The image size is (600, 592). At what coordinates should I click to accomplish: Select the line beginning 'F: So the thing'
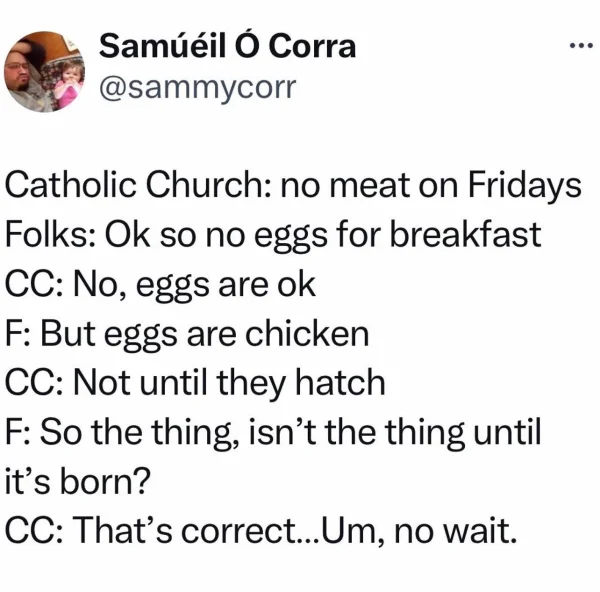coord(273,432)
